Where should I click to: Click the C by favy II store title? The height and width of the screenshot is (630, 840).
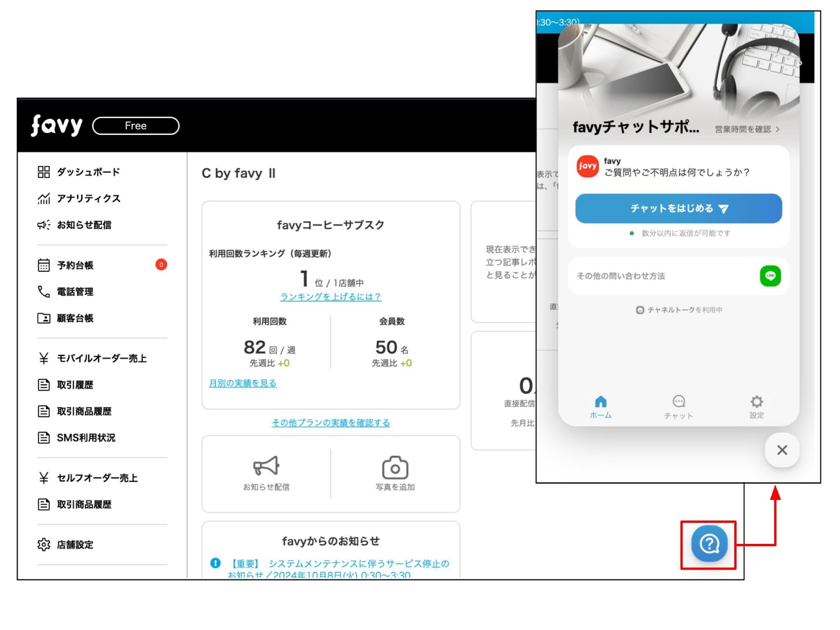click(x=238, y=173)
